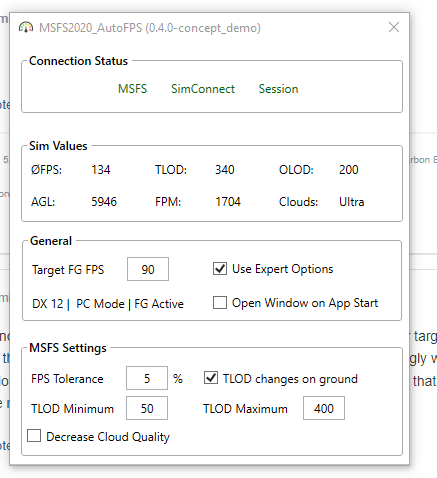Click the ØFPS value 134
Image resolution: width=437 pixels, height=478 pixels.
(101, 170)
